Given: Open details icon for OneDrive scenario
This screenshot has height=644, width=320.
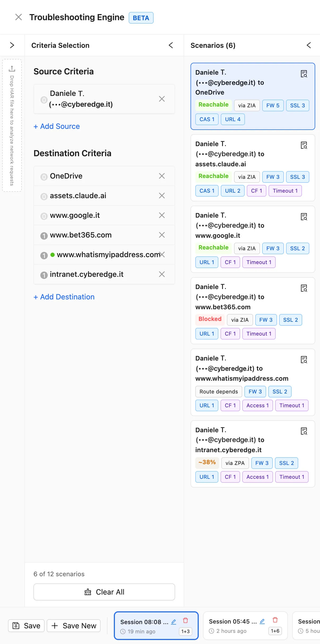Looking at the screenshot, I should coord(304,74).
